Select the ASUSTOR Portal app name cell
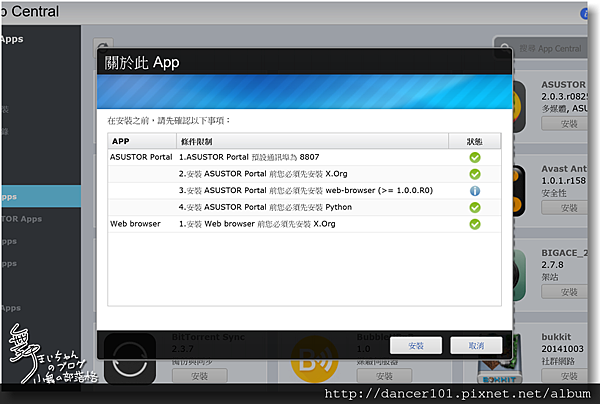Viewport: 600px width, 404px height. coord(141,157)
